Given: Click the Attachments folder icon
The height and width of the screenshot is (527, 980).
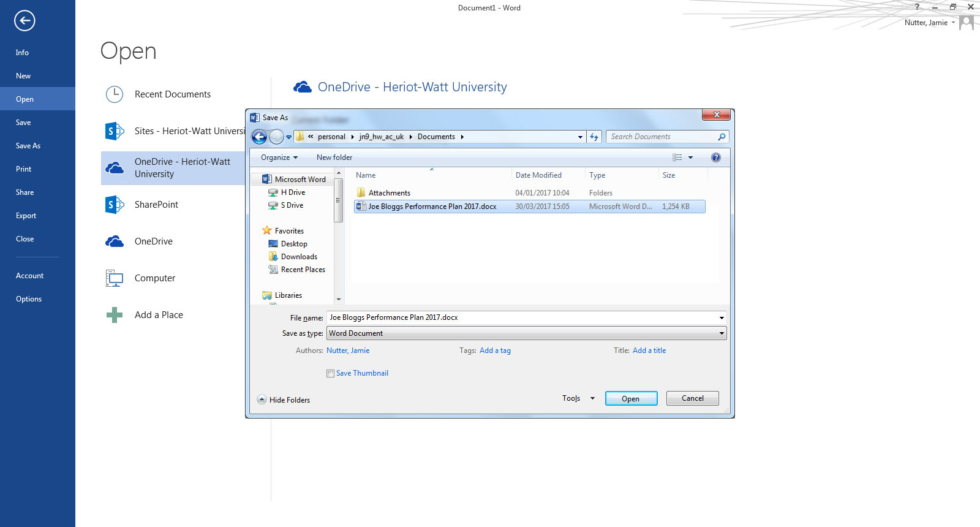Looking at the screenshot, I should [x=361, y=192].
